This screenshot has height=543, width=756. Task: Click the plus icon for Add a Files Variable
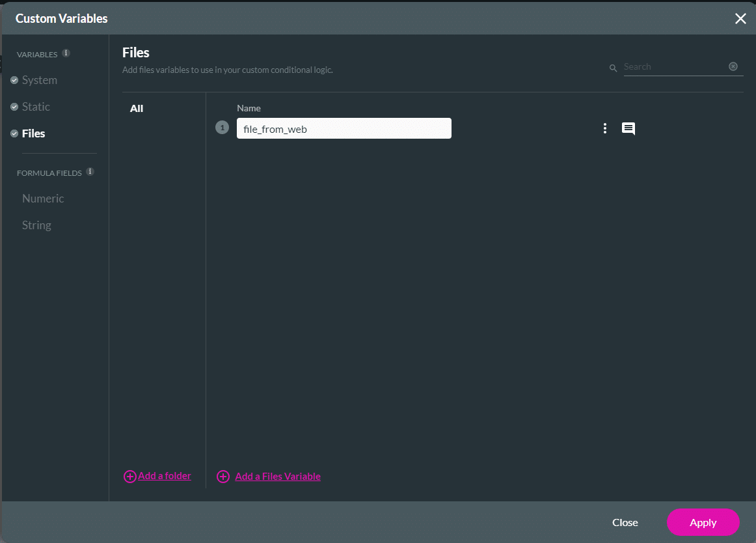[x=223, y=477]
